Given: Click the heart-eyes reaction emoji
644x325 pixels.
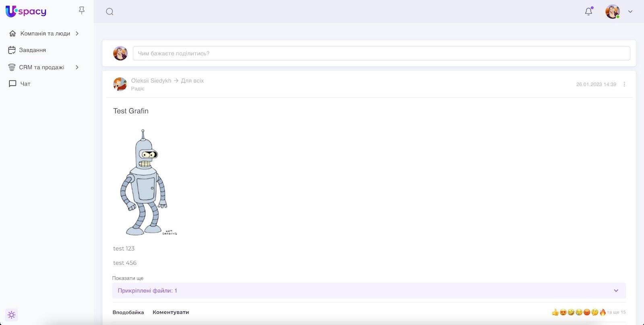Looking at the screenshot, I should pyautogui.click(x=563, y=312).
